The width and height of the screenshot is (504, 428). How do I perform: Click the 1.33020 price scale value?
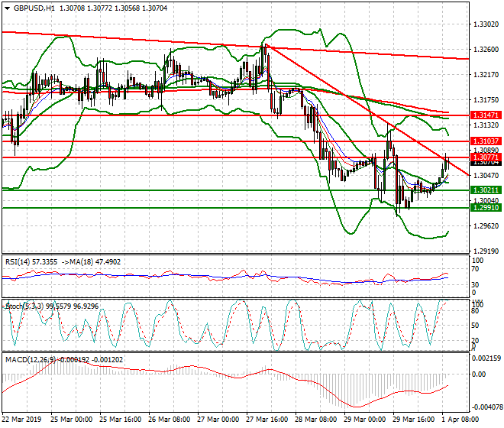point(486,24)
